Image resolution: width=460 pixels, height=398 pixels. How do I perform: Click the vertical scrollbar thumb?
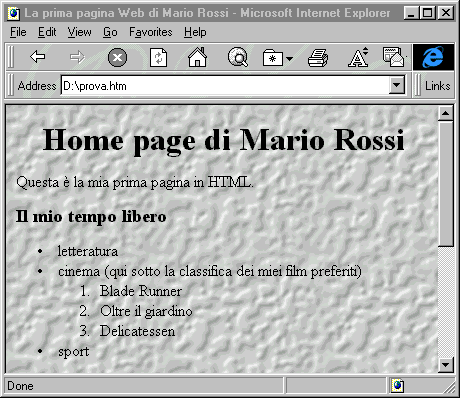coord(446,184)
